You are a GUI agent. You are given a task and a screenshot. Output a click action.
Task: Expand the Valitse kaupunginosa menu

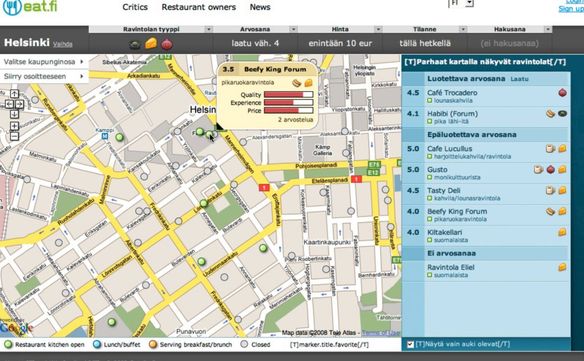(44, 62)
